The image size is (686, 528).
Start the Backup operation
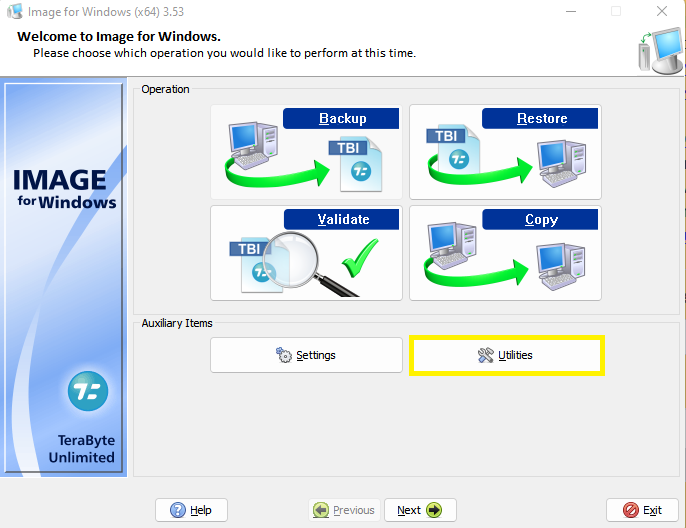point(306,152)
